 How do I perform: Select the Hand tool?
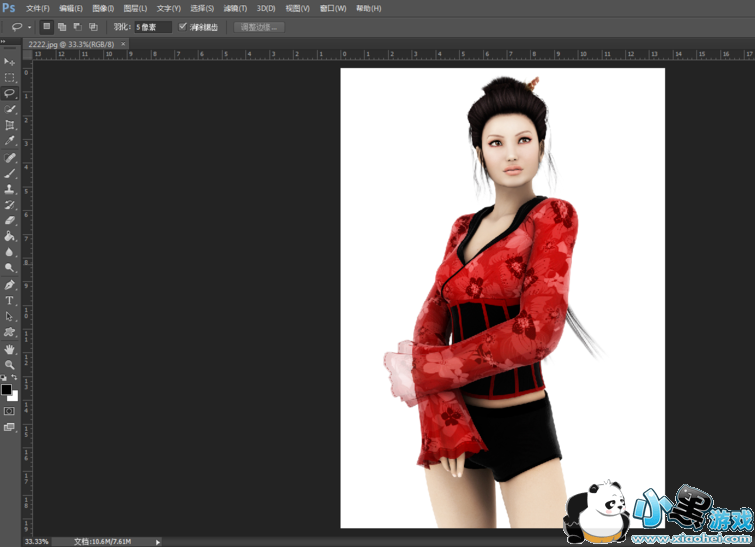10,349
